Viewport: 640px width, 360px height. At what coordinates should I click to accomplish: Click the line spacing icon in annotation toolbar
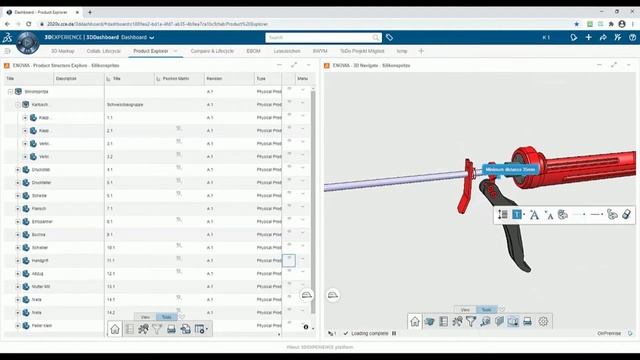[x=503, y=214]
